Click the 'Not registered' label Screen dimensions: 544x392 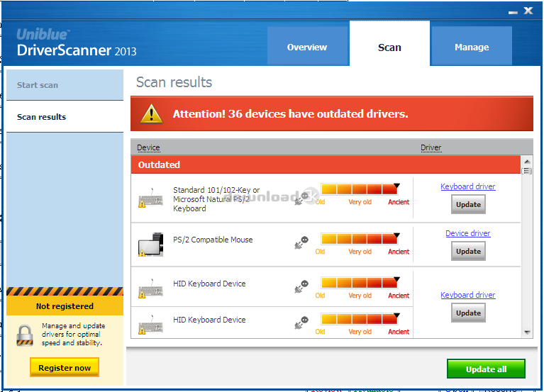tap(65, 306)
